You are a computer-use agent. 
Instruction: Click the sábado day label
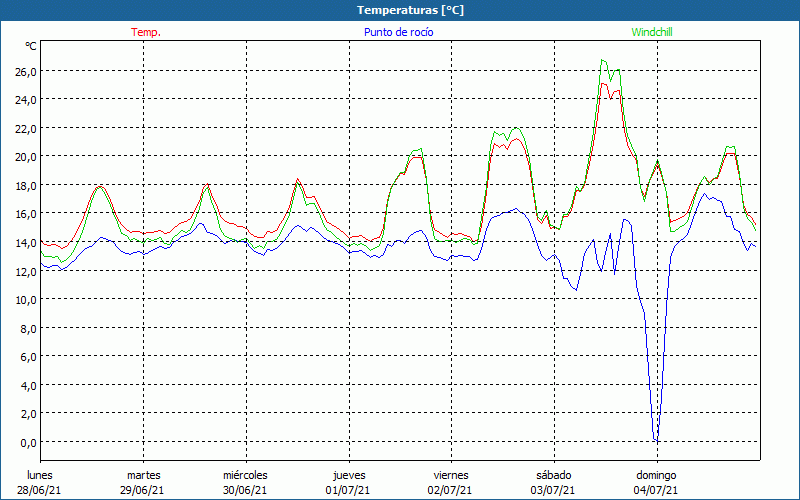pyautogui.click(x=554, y=475)
